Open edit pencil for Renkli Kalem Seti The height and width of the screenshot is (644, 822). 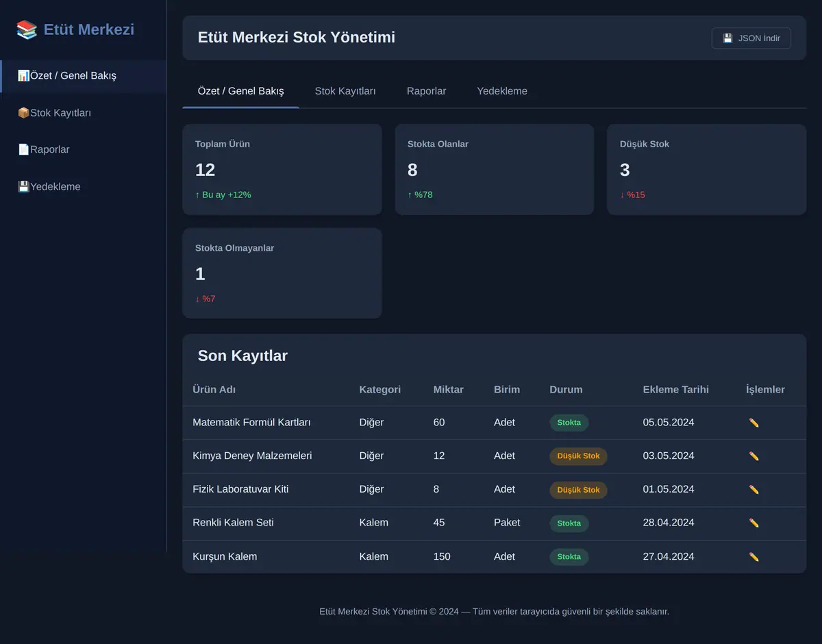pos(754,523)
